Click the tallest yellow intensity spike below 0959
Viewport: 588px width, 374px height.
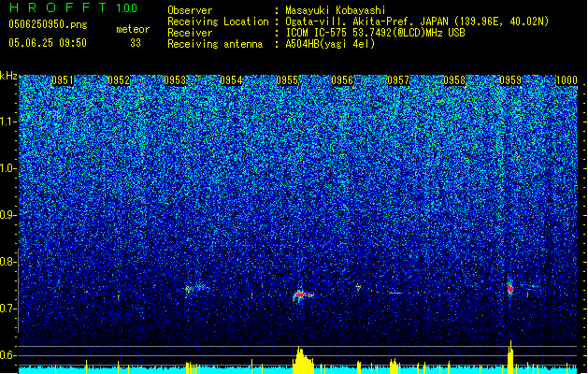point(510,357)
